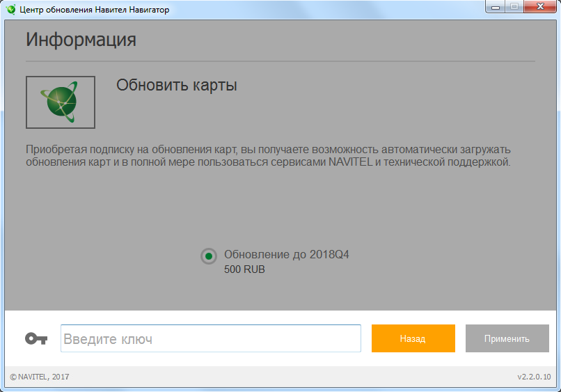
Task: Click the 'Обновить карты' heading
Action: click(x=177, y=86)
